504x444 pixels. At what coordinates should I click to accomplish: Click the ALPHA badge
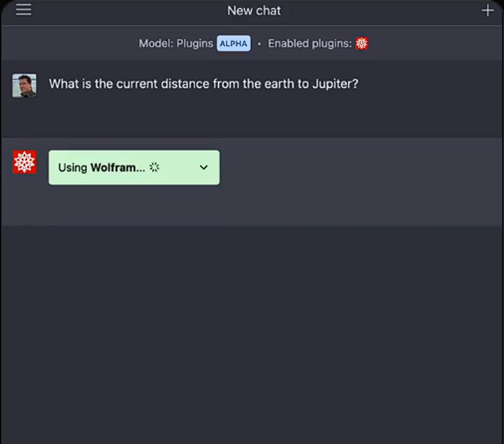(x=234, y=43)
